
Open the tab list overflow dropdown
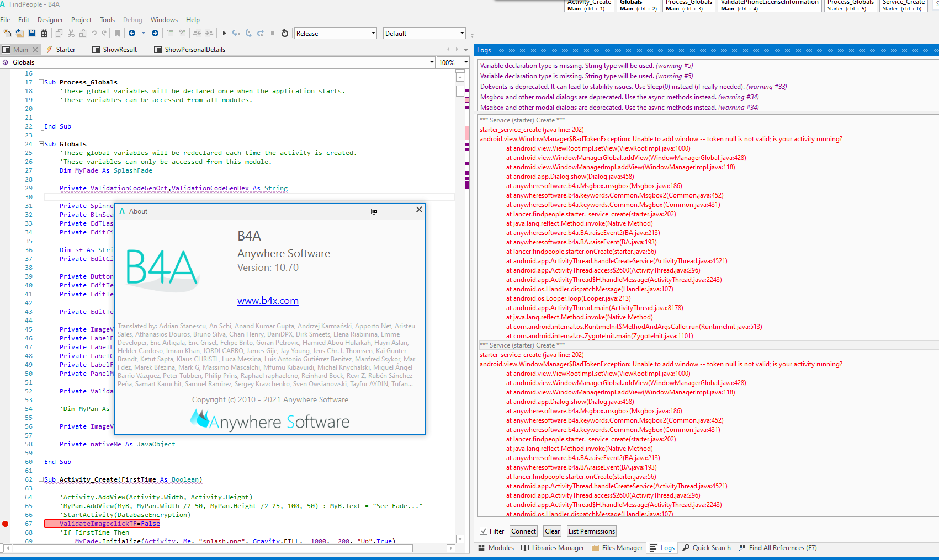[465, 49]
